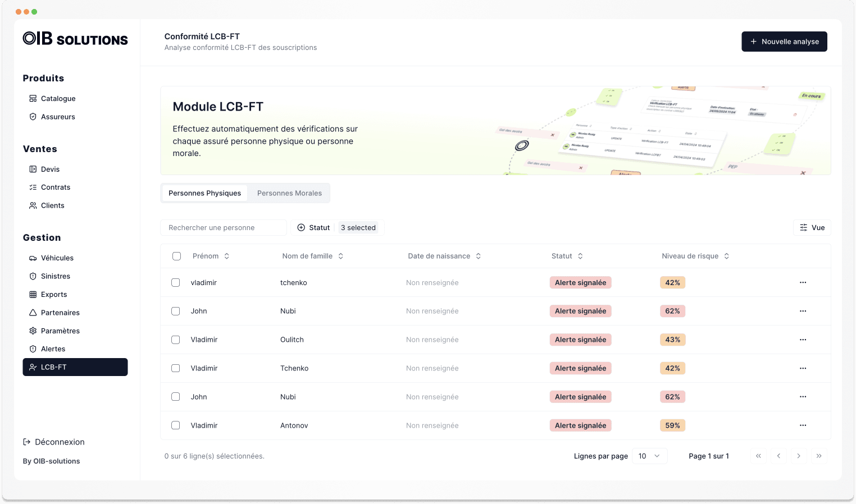Open the Clients people icon

pos(33,205)
